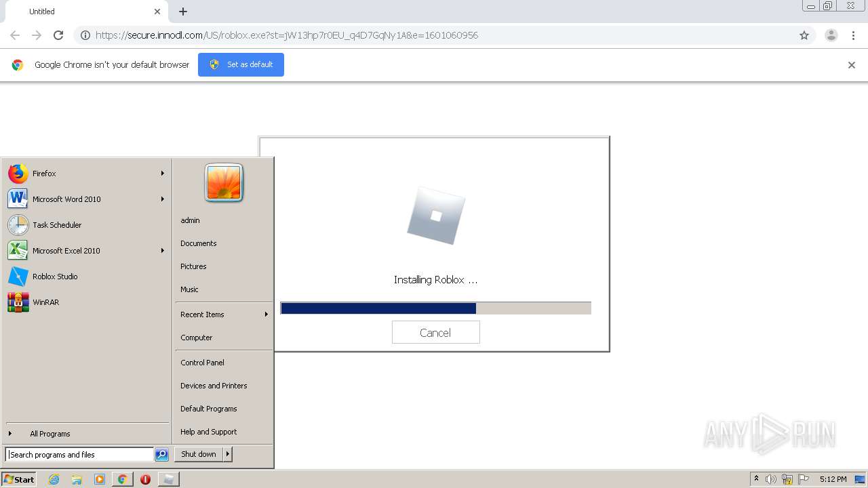Viewport: 868px width, 488px height.
Task: Open volume control in system tray
Action: (771, 479)
